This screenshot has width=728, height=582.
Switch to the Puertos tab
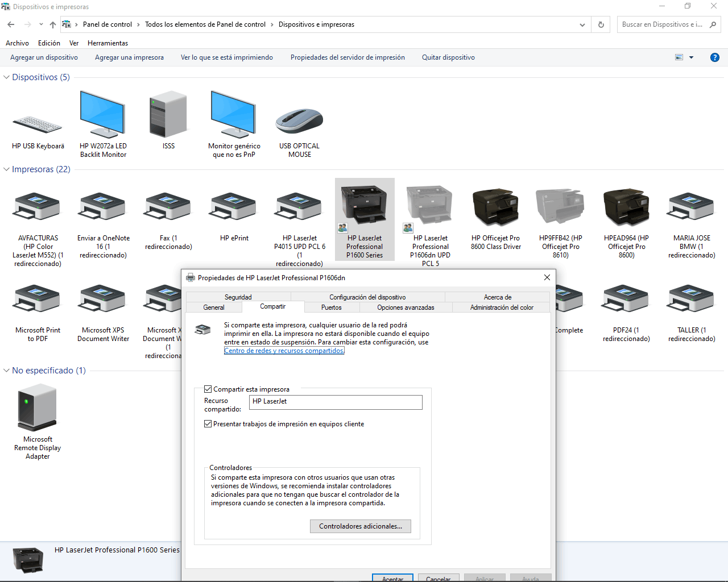332,307
